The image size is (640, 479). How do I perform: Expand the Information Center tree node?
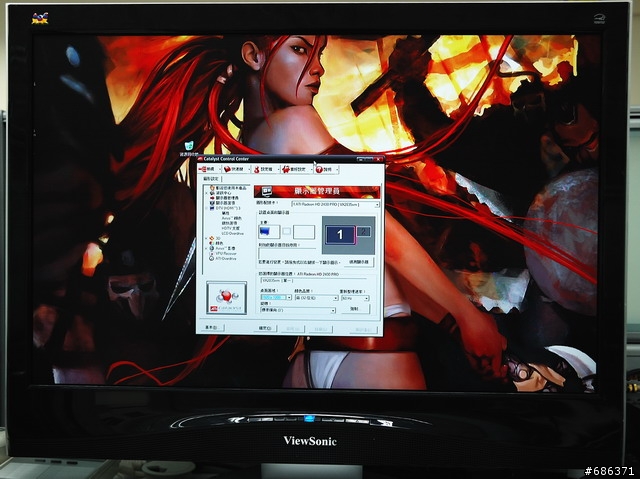207,193
